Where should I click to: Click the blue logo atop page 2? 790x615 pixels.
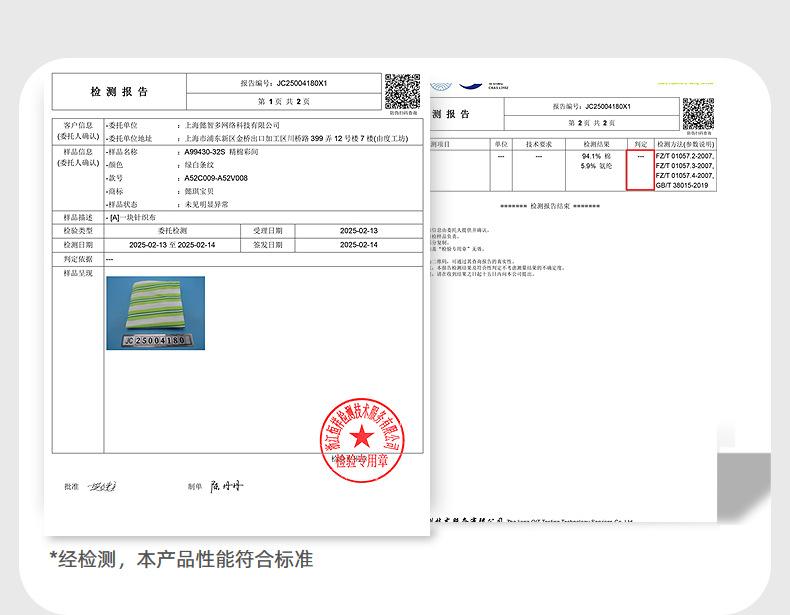tap(460, 86)
